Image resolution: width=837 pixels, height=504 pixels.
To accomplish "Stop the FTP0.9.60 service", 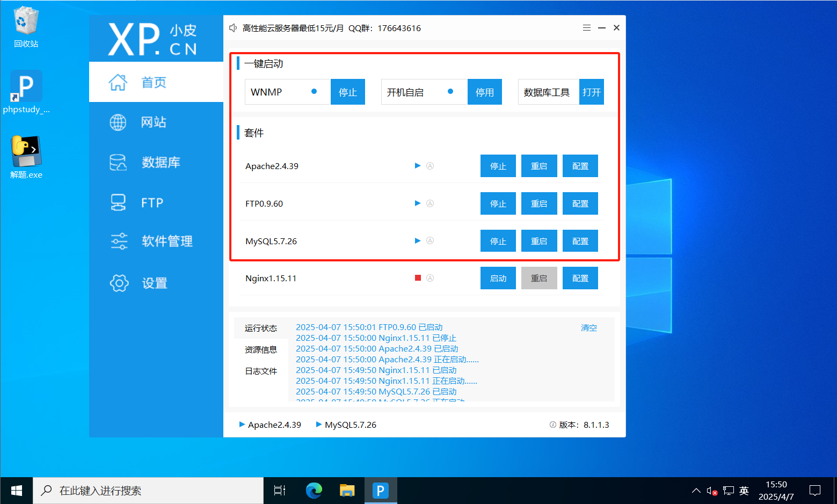I will pyautogui.click(x=498, y=203).
